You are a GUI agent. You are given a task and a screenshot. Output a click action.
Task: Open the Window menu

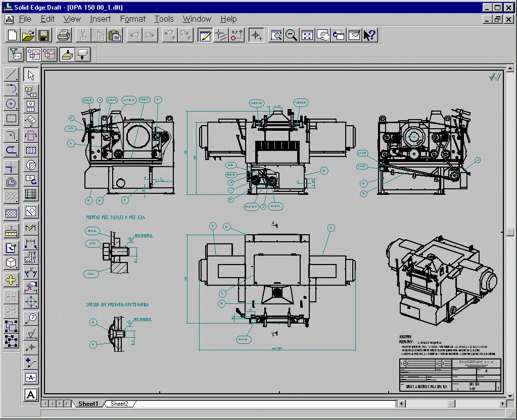click(197, 19)
